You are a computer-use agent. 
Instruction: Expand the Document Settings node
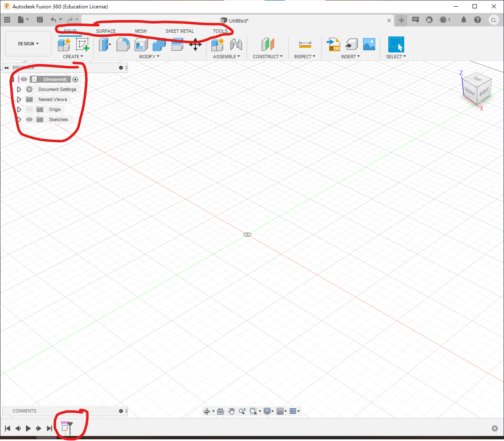coord(19,89)
